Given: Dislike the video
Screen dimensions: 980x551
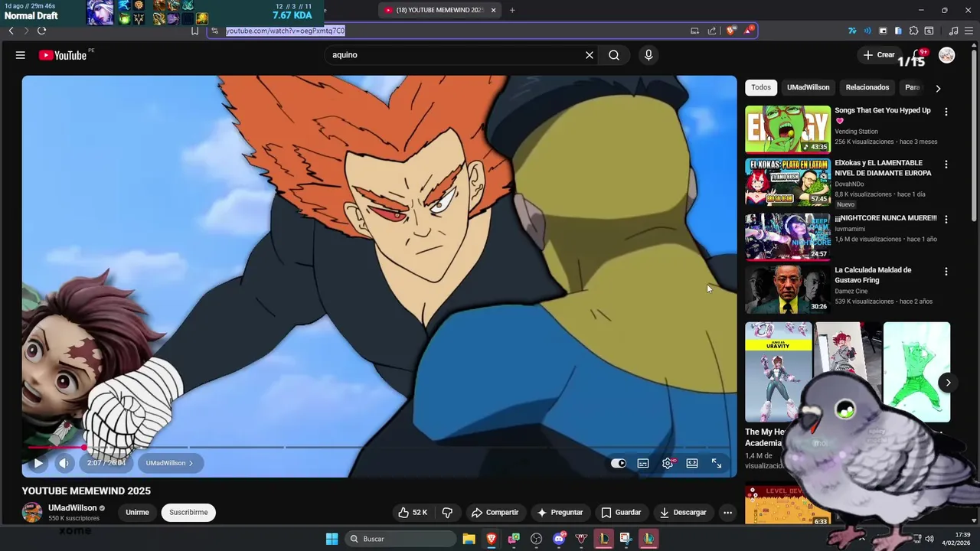Looking at the screenshot, I should (x=447, y=513).
